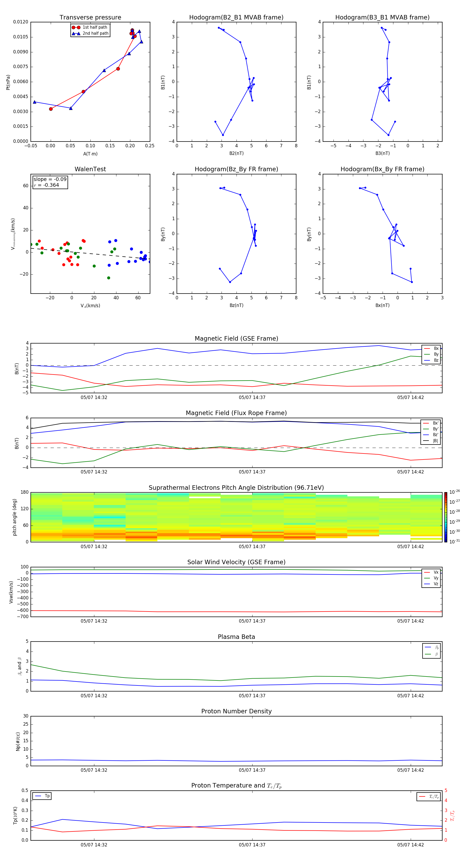473x868 pixels.
Task: Click the WalenTest "V_A(km/s)" x-axis label
Action: click(90, 306)
